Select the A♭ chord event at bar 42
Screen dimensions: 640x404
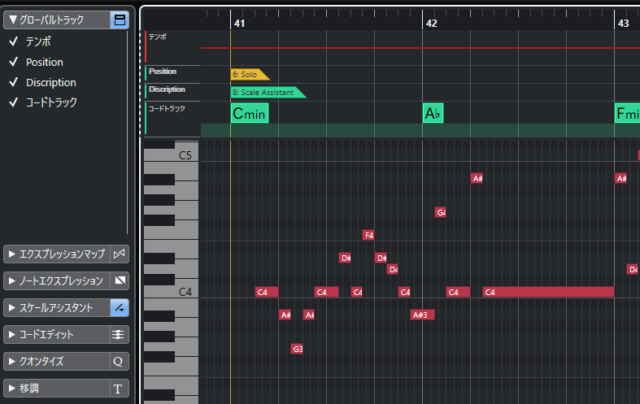pyautogui.click(x=433, y=113)
